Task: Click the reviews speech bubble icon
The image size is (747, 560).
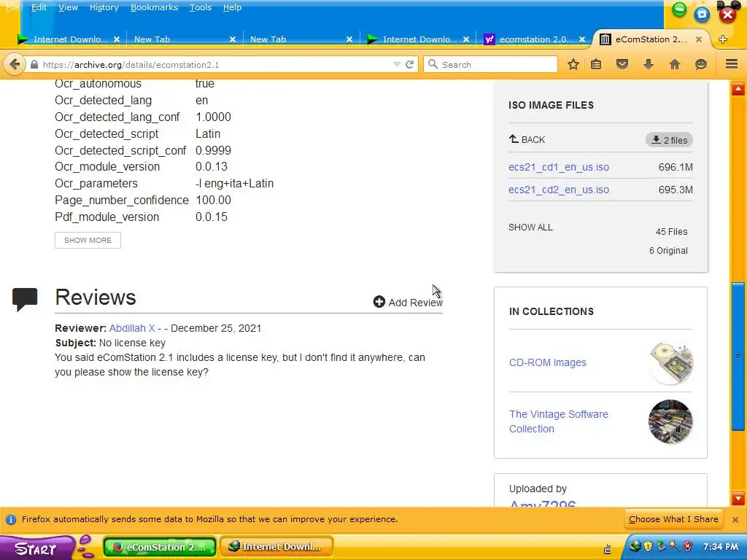Action: (x=25, y=300)
